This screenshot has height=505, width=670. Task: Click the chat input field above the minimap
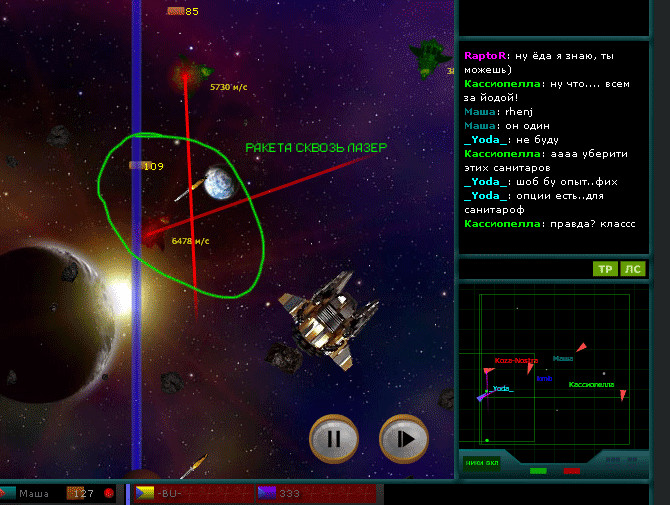(x=525, y=269)
